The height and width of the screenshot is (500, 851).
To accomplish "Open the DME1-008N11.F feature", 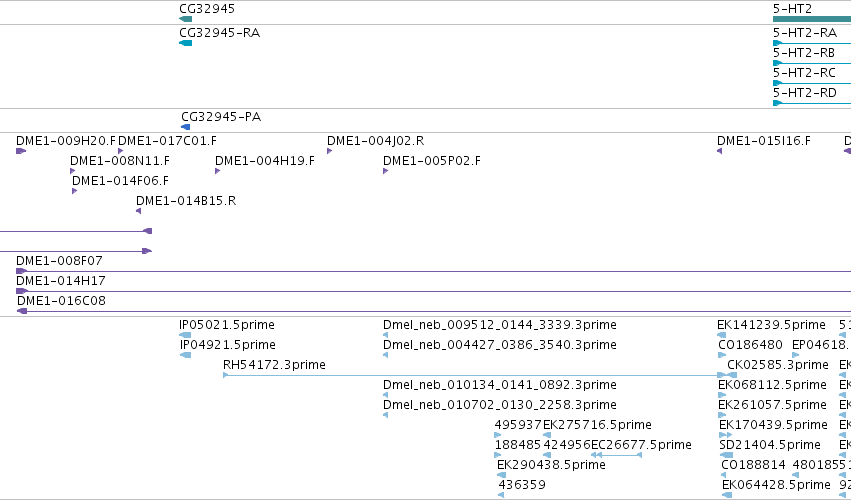I will (120, 161).
